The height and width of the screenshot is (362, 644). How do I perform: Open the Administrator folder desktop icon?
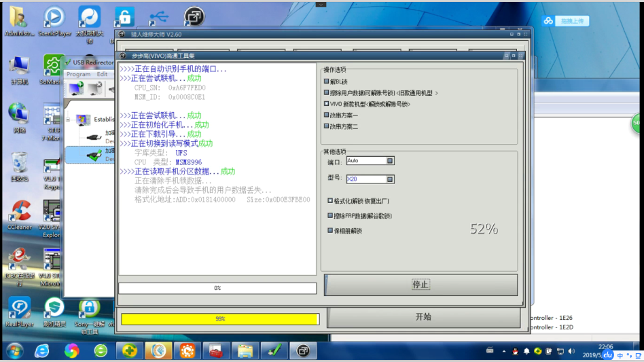(19, 21)
